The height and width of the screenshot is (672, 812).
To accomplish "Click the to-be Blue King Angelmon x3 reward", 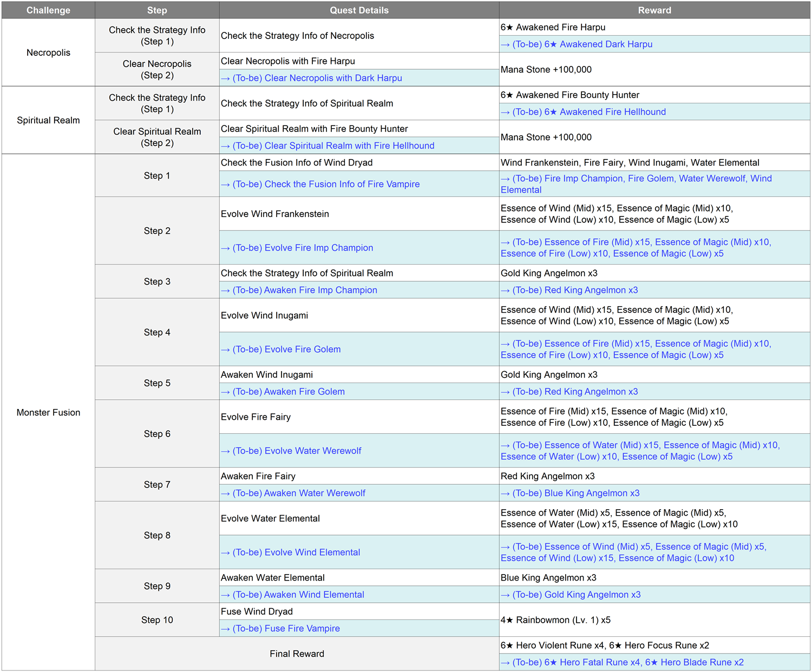I will pyautogui.click(x=575, y=493).
